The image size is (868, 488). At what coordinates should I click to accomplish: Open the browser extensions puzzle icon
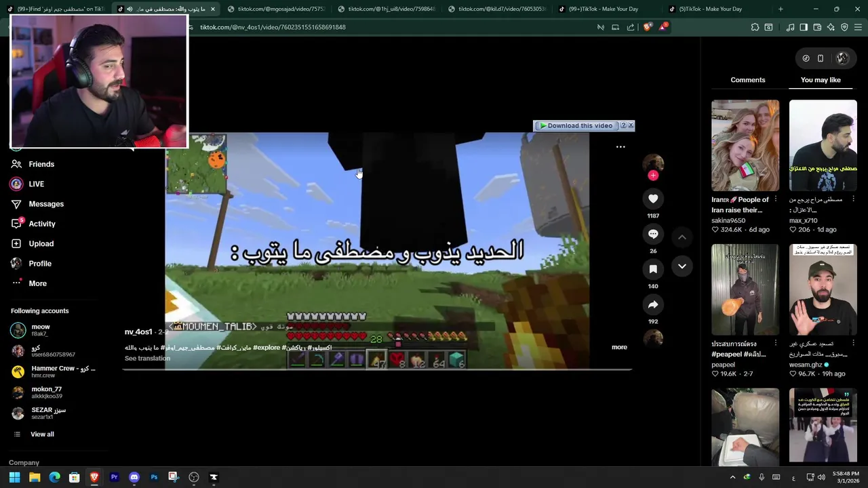click(755, 27)
